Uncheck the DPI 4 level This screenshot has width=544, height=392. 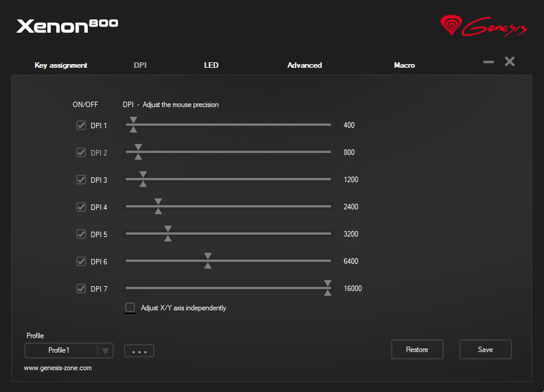(81, 207)
